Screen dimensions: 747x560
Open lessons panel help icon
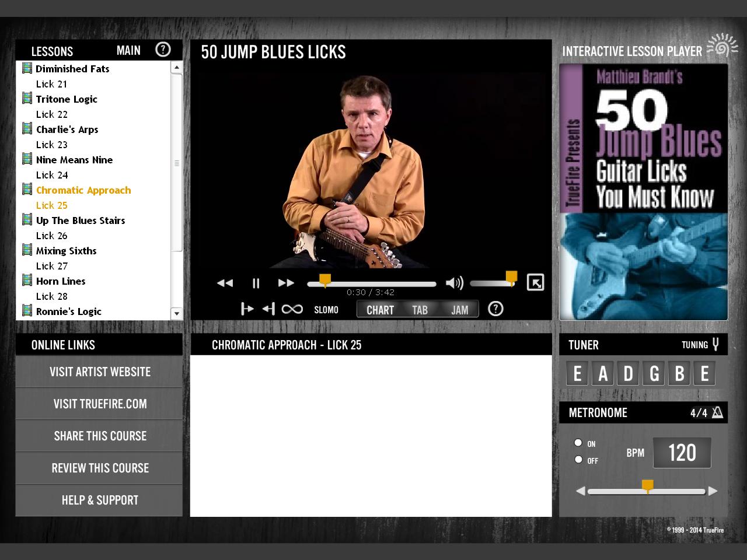pos(163,50)
